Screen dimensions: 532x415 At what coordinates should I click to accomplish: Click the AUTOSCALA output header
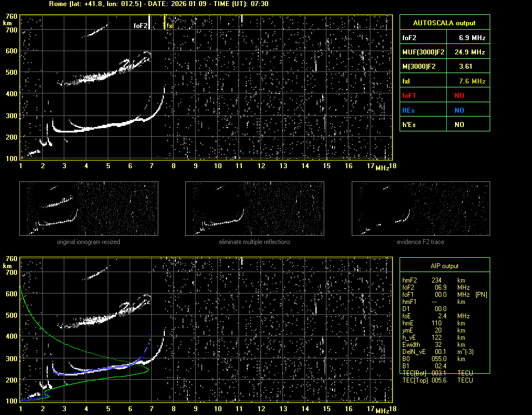(444, 23)
